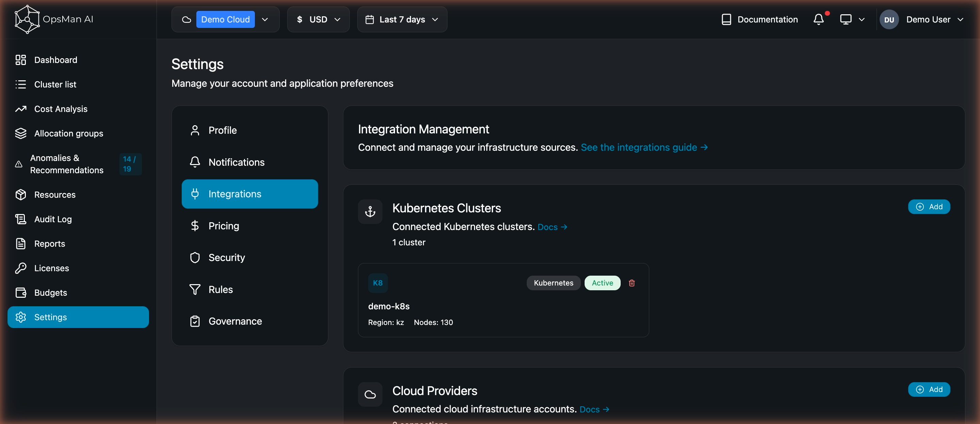Select the Pricing settings tab

point(249,226)
